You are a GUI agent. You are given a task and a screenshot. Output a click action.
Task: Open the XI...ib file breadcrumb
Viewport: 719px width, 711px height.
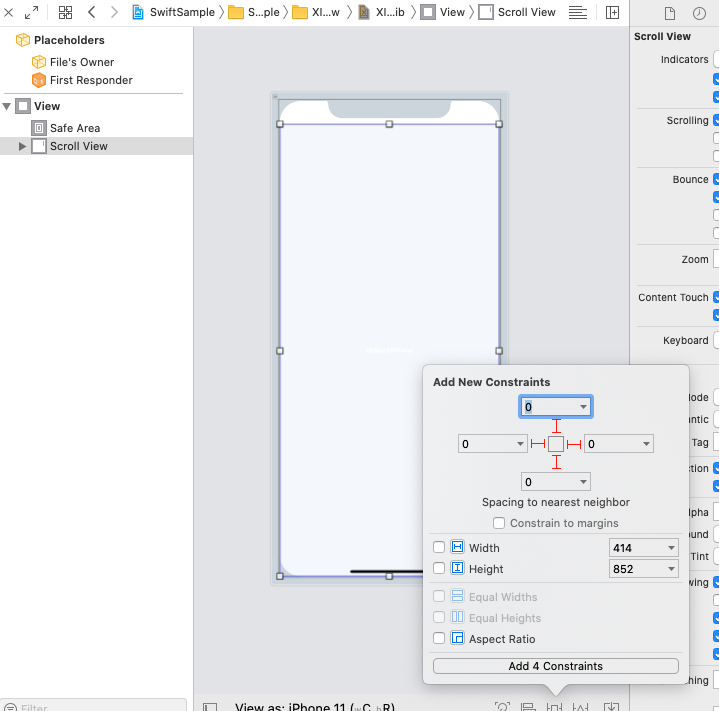(x=381, y=12)
